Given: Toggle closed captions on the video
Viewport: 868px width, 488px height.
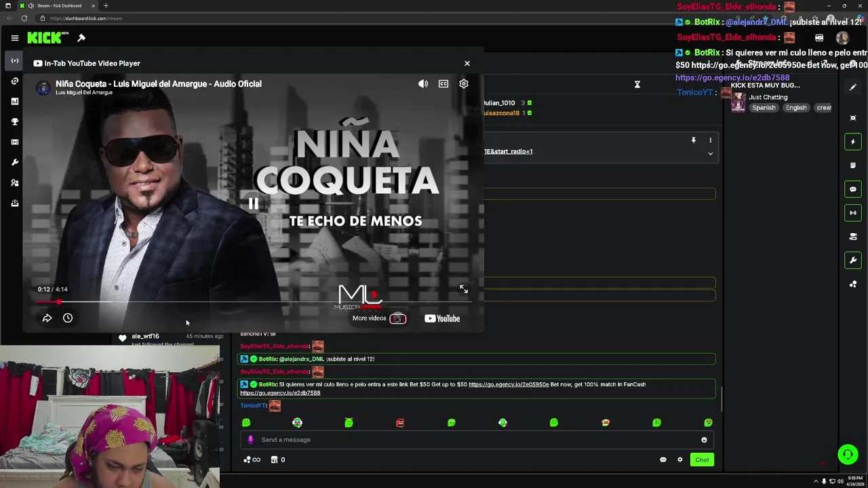Looking at the screenshot, I should pyautogui.click(x=443, y=84).
